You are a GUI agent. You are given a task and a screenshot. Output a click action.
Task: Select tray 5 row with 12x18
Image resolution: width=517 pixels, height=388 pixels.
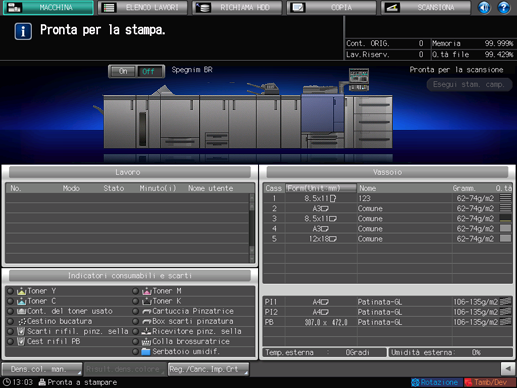[x=387, y=239]
